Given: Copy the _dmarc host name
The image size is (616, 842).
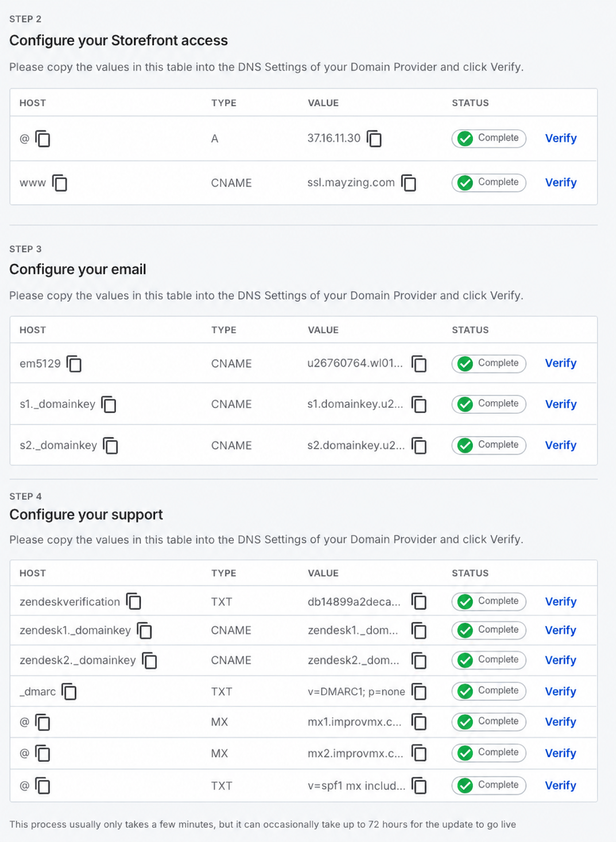Looking at the screenshot, I should (69, 692).
